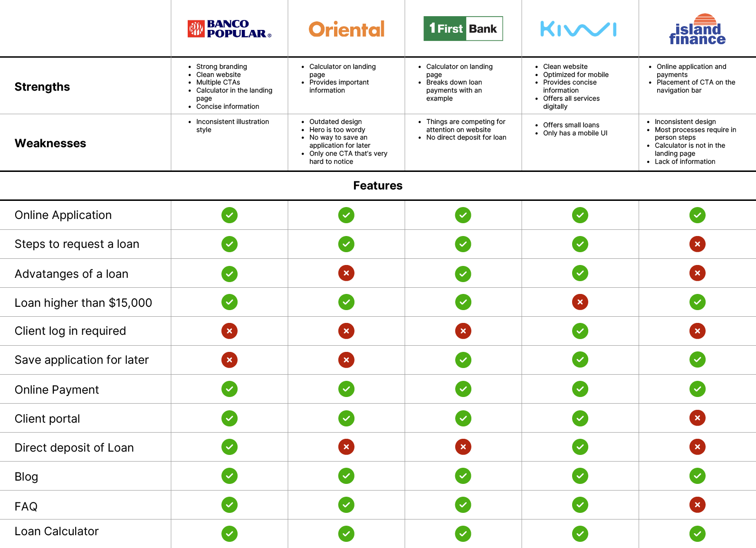Click the Kiwi logo
This screenshot has height=548, width=756.
pos(578,29)
